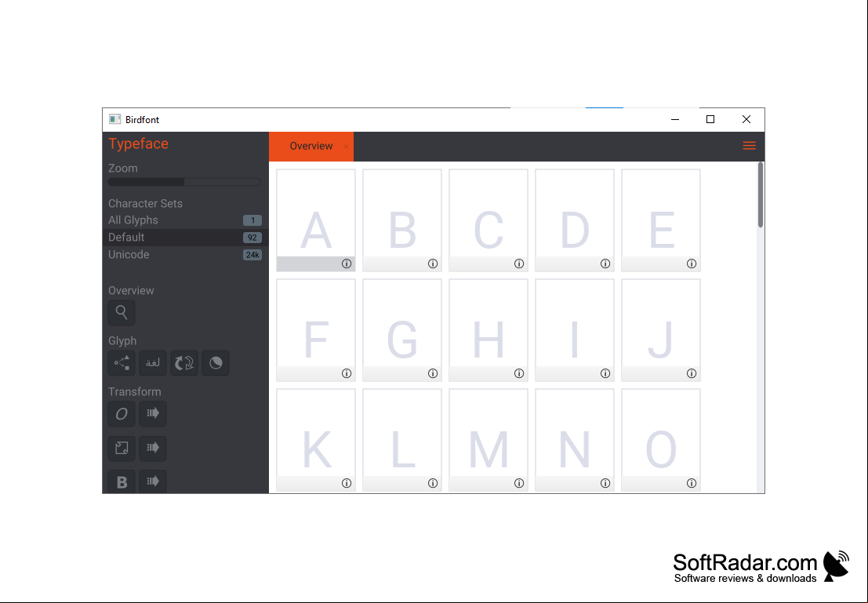Click the resize glyph transform icon
The image size is (868, 603).
[x=122, y=448]
